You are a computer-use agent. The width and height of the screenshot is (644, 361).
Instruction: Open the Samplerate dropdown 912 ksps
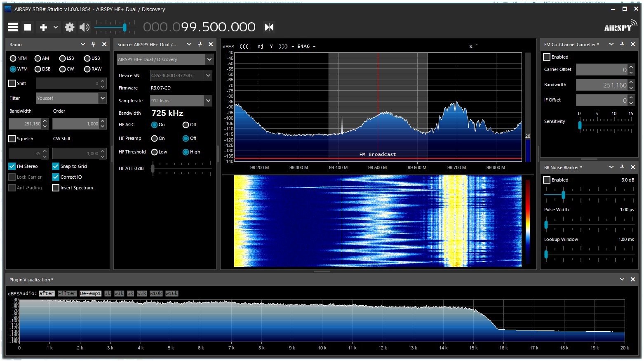[x=181, y=101]
